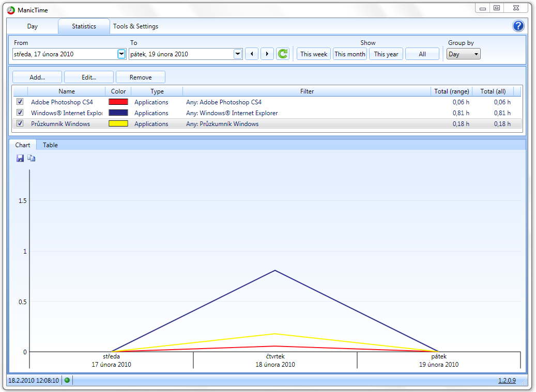
Task: Click filter text Any: Průzkumník Windows
Action: coord(222,124)
